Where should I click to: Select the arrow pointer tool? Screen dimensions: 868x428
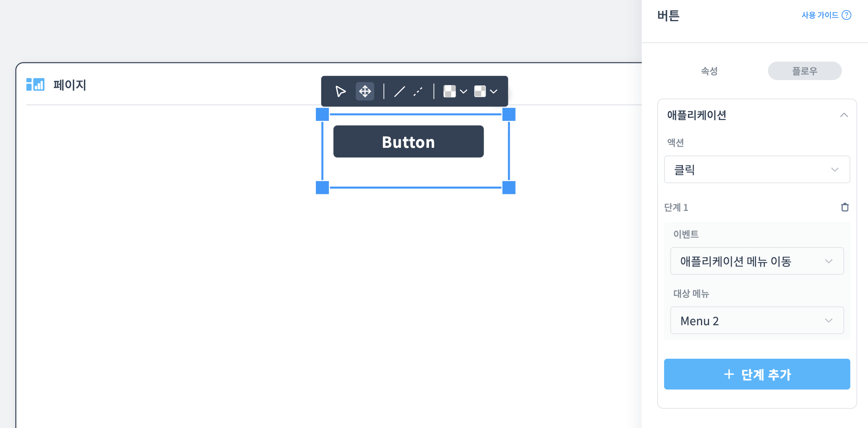(341, 91)
